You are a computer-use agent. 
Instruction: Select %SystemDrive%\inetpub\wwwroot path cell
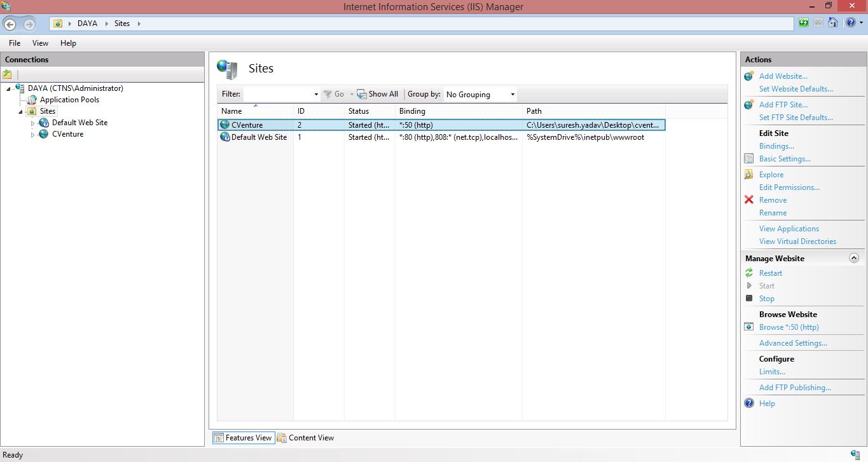click(x=585, y=137)
